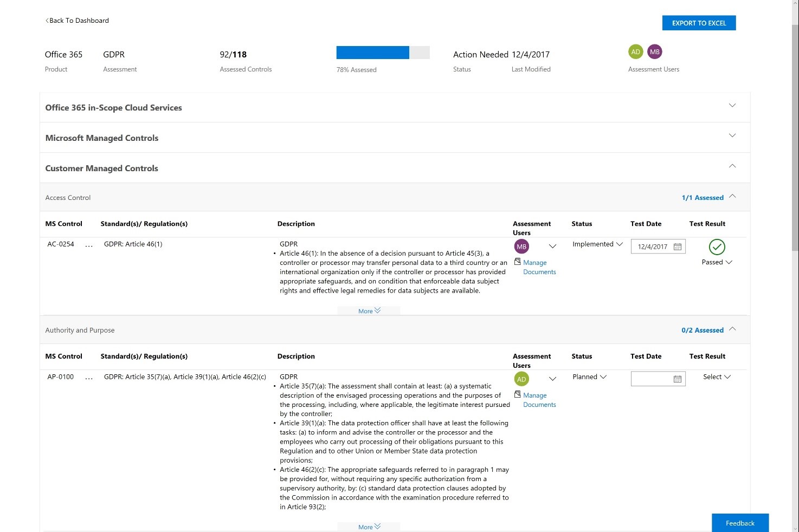Viewport: 799px width, 532px height.
Task: Open the calendar picker for AP-0100 test date
Action: (678, 379)
